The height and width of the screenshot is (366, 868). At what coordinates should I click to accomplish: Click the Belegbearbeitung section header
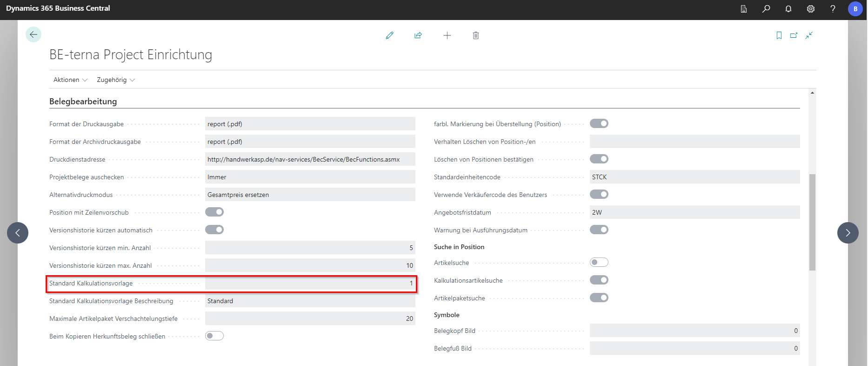click(83, 102)
